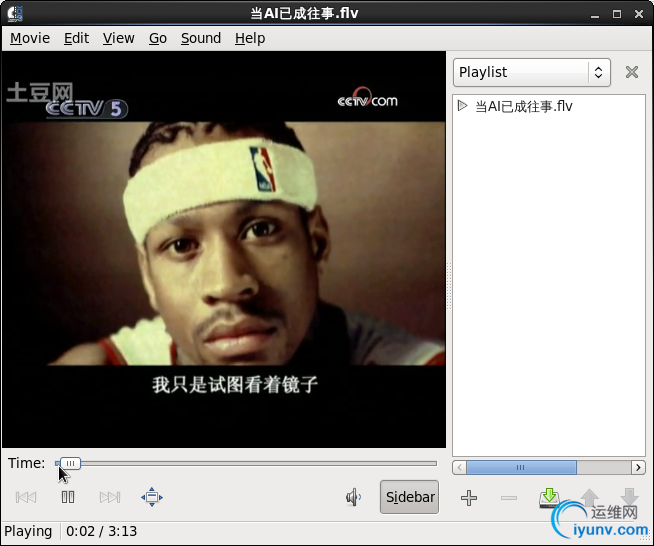Open the Sound menu
Image resolution: width=654 pixels, height=546 pixels.
[x=201, y=38]
